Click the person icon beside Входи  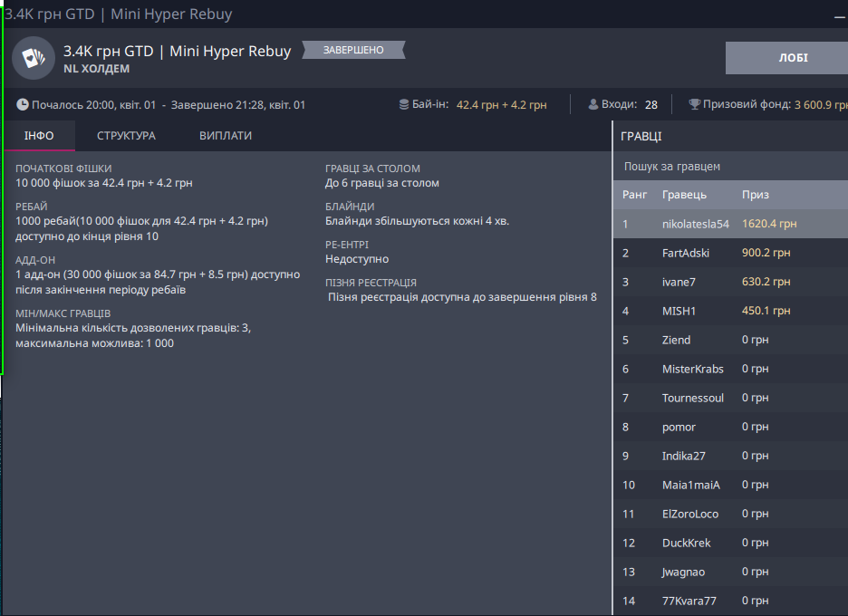point(593,104)
